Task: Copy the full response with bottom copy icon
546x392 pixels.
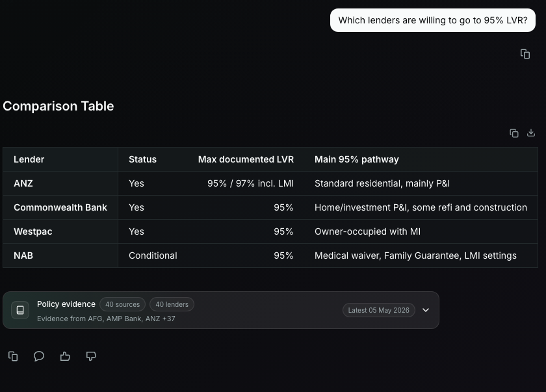Action: click(13, 356)
